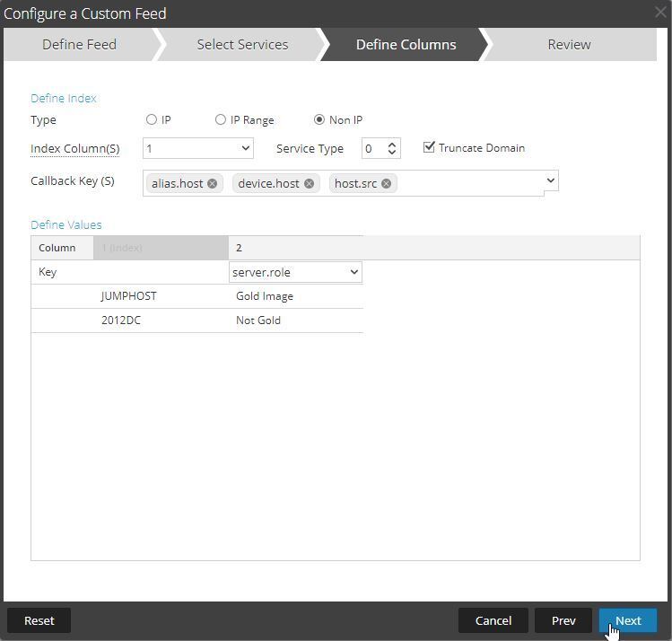Close the Configure a Custom Feed dialog

660,13
